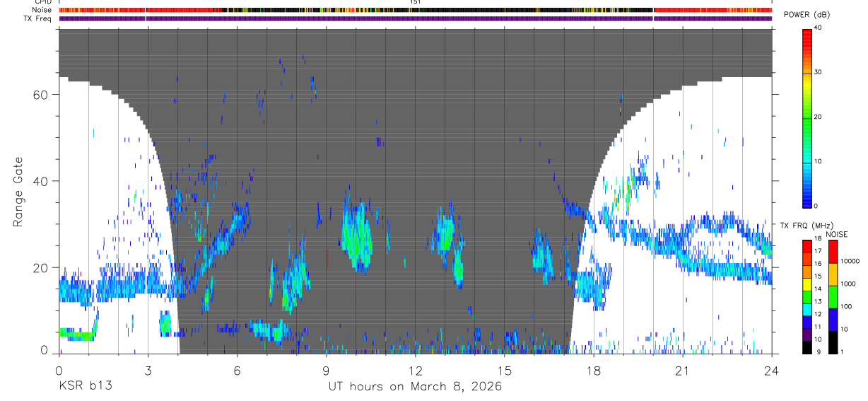Click the POWER (dB) color scale bar

point(807,117)
